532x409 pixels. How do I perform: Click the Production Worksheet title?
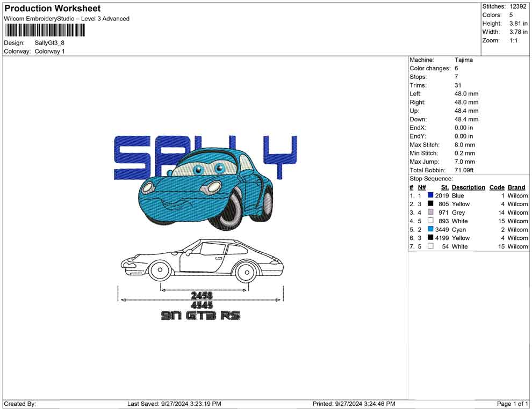tap(53, 9)
